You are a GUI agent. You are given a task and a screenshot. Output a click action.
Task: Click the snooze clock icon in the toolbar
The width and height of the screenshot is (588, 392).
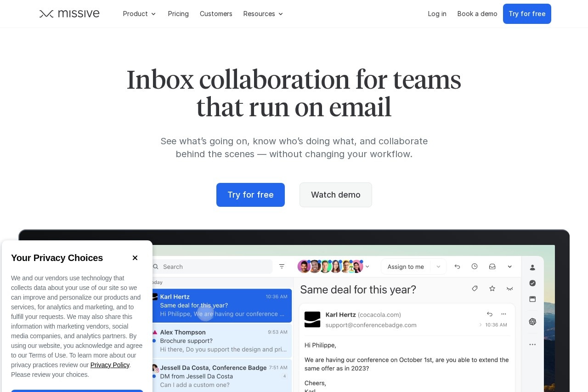(x=475, y=267)
